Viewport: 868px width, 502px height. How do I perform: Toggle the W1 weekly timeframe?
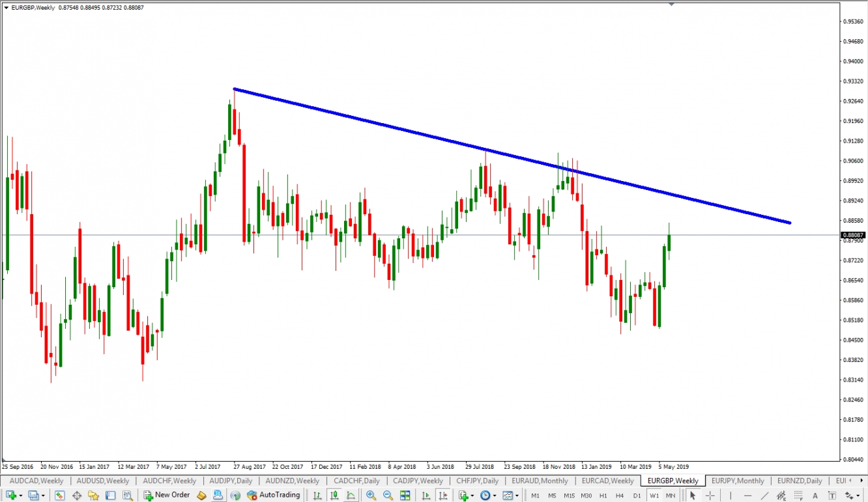tap(654, 495)
